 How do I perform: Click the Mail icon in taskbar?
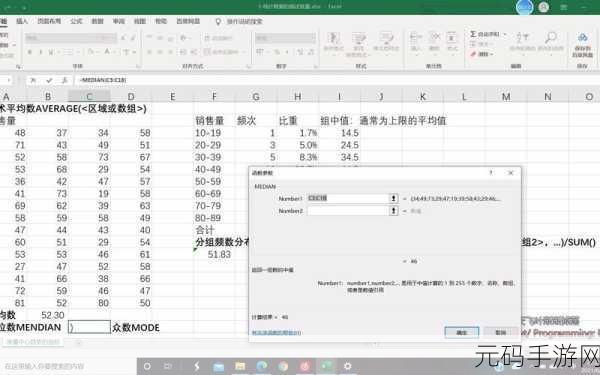point(218,367)
